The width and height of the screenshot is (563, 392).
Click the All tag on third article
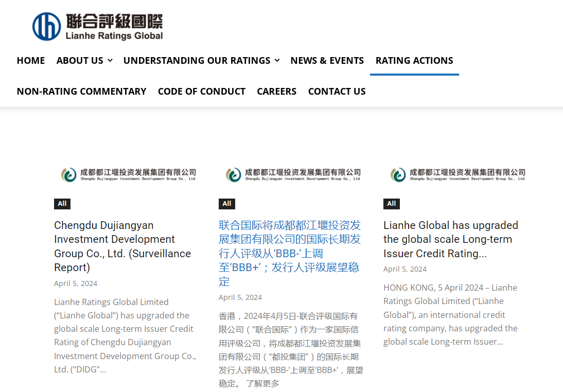(x=392, y=204)
